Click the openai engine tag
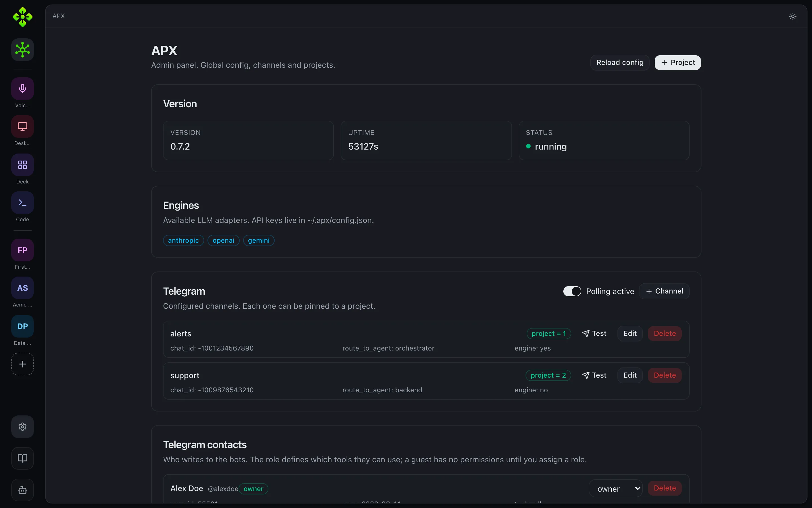This screenshot has height=508, width=812. 224,240
